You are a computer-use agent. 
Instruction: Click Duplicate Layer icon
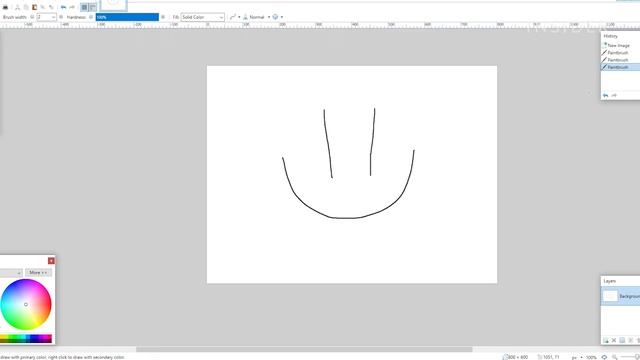[x=622, y=340]
